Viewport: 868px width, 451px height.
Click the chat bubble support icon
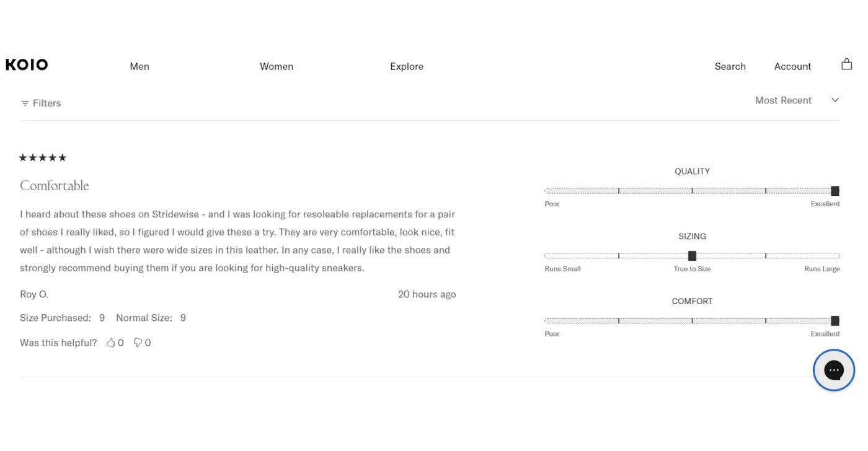click(833, 370)
